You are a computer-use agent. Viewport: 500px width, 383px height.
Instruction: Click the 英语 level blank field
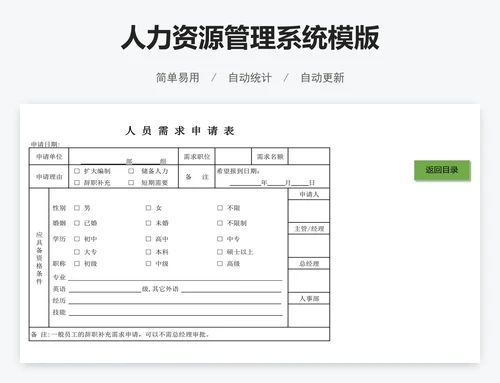[x=105, y=289]
